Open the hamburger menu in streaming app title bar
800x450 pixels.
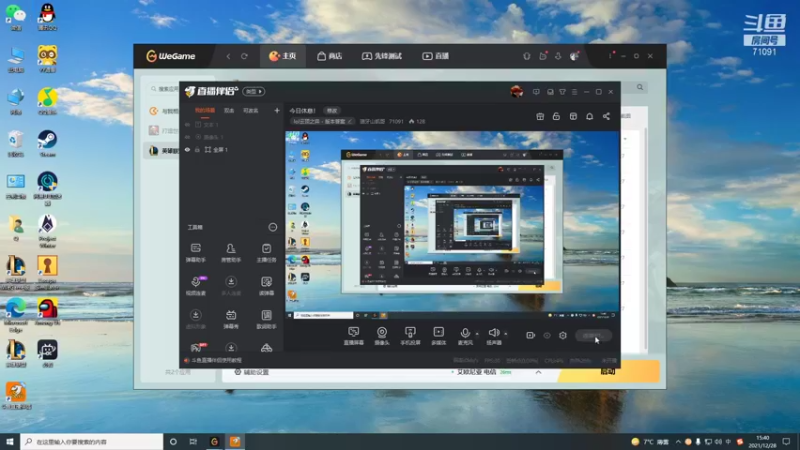[x=574, y=92]
